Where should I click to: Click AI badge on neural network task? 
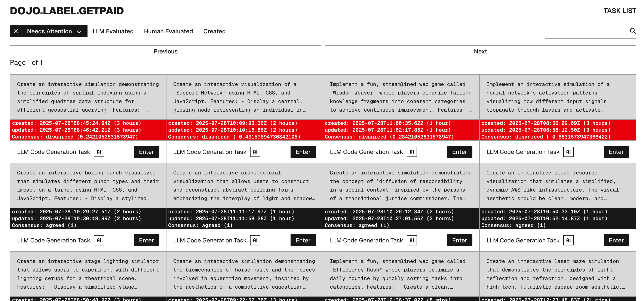568,152
